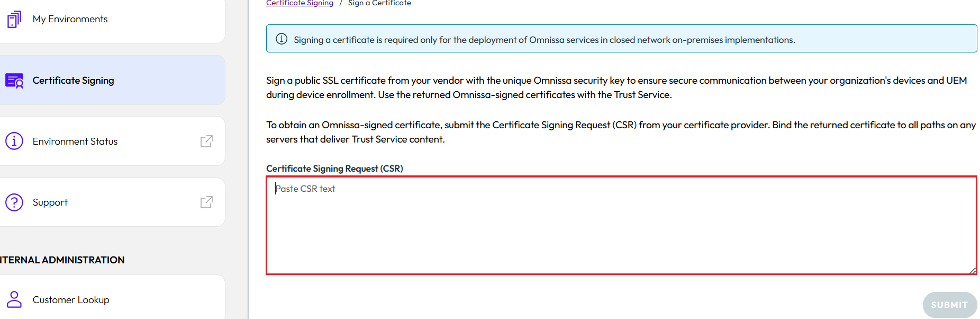Click the INTERNAL ADMINISTRATION section header
The image size is (980, 319).
62,260
